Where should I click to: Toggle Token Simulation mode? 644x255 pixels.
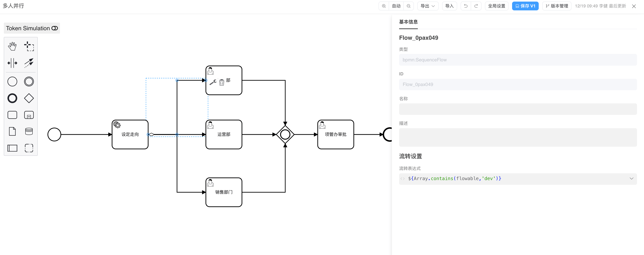pos(32,28)
